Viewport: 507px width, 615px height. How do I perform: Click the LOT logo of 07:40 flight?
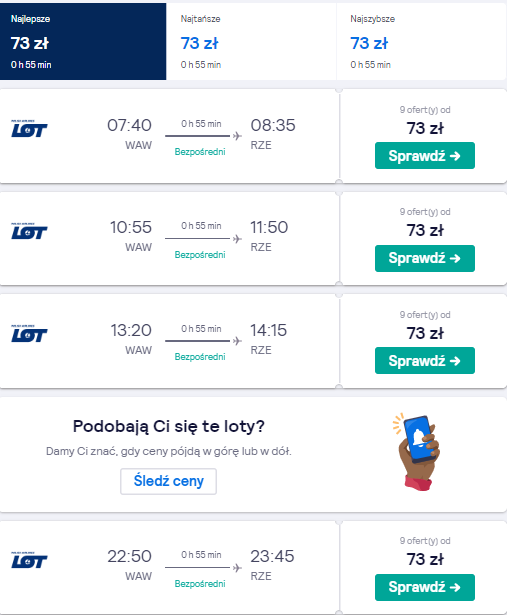pos(29,129)
